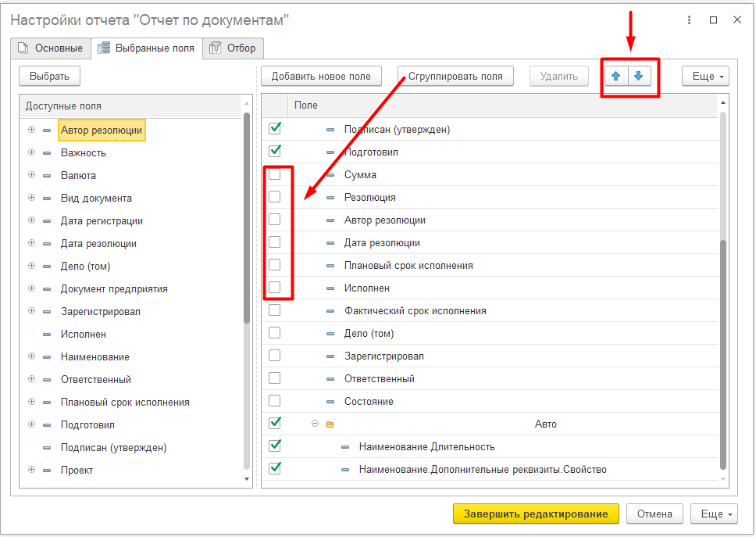Expand the Наименование node in available fields
756x537 pixels.
31,356
